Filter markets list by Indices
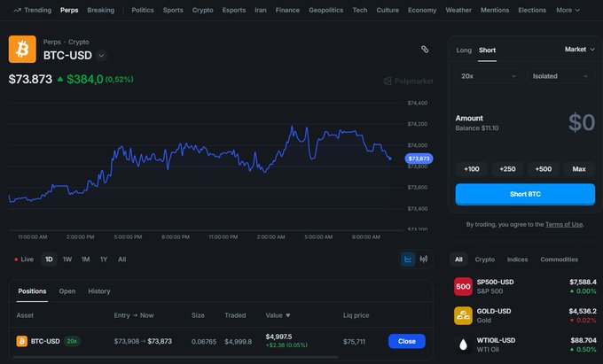The height and width of the screenshot is (364, 603). coord(517,259)
